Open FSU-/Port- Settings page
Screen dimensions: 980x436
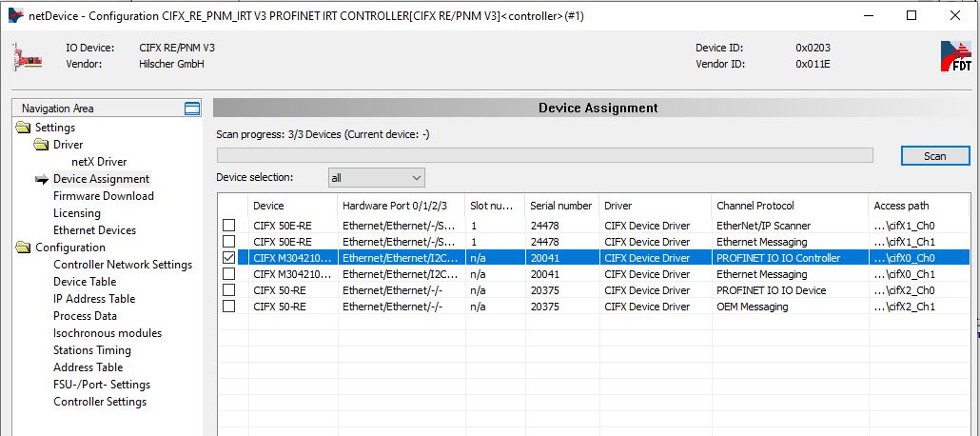[102, 385]
